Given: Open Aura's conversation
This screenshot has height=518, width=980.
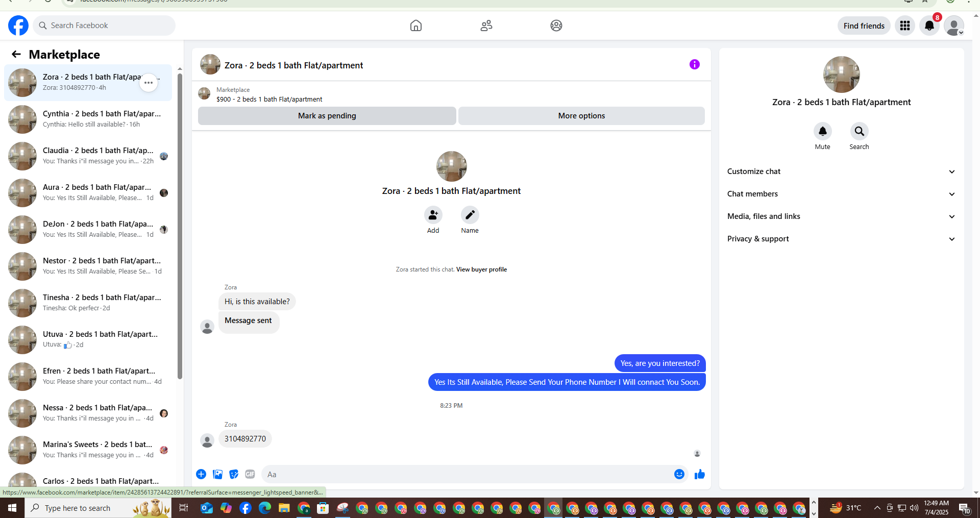Looking at the screenshot, I should pyautogui.click(x=88, y=193).
